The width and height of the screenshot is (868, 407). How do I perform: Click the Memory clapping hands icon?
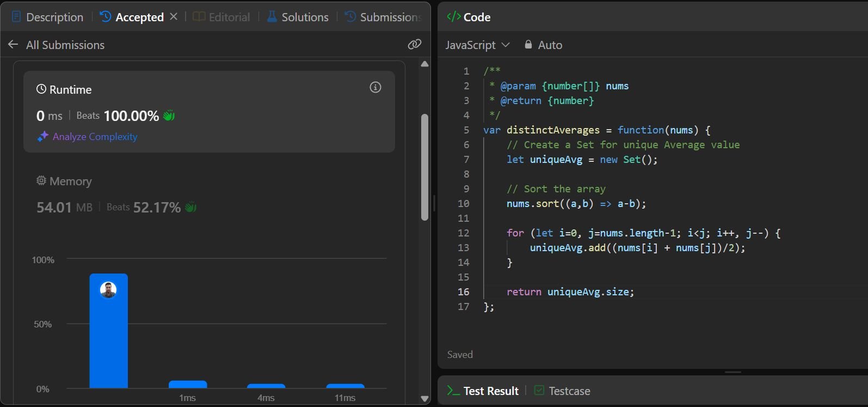click(x=190, y=207)
